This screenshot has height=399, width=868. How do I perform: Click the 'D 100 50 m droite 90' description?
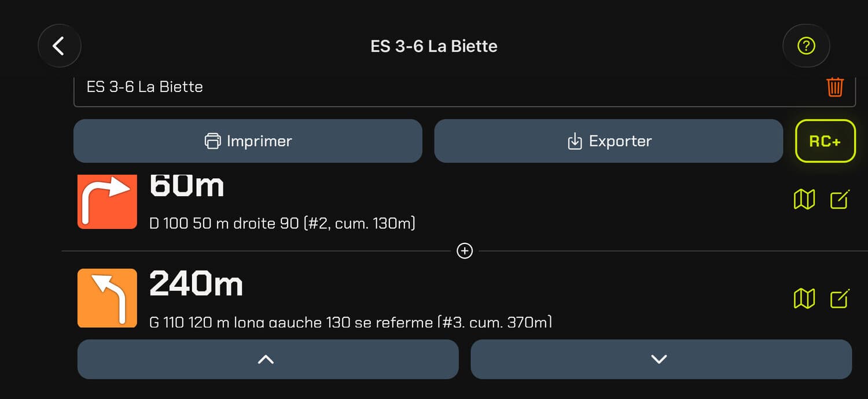point(282,223)
